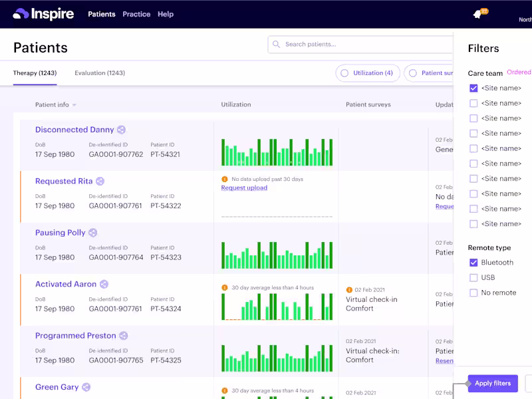Click share icon next to Programmed Preston
The image size is (532, 399).
point(123,336)
